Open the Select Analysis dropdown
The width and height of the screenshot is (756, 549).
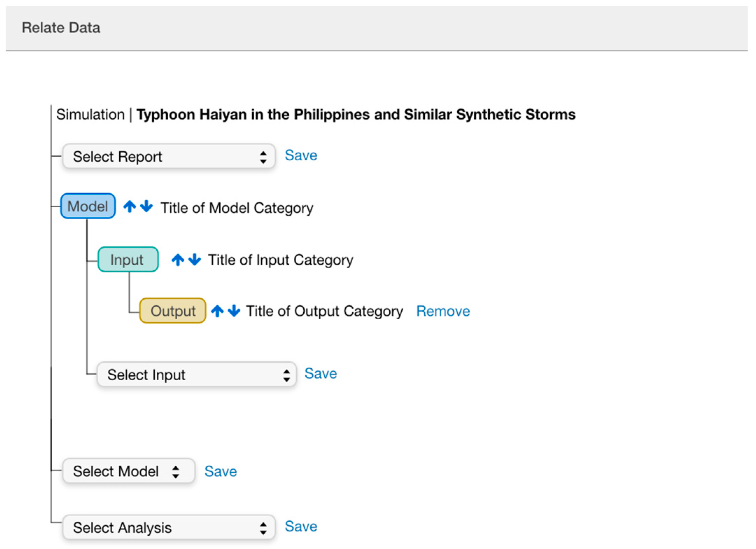169,528
